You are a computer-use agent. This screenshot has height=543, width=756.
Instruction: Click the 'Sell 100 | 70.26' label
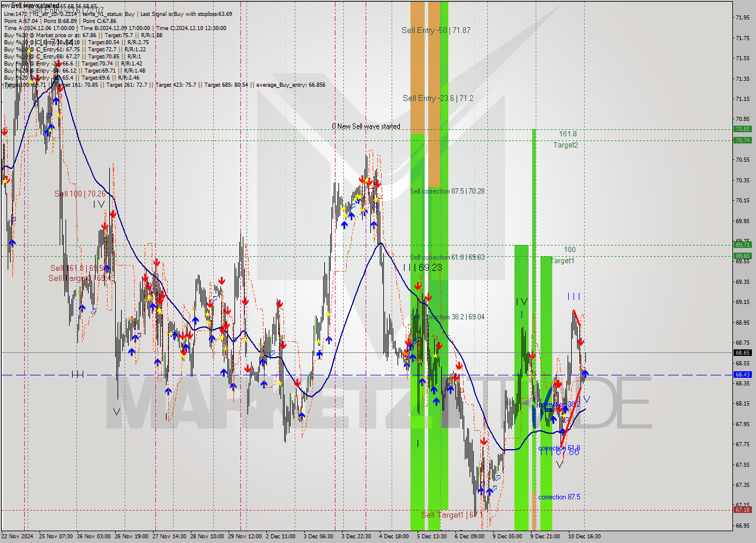pyautogui.click(x=80, y=194)
